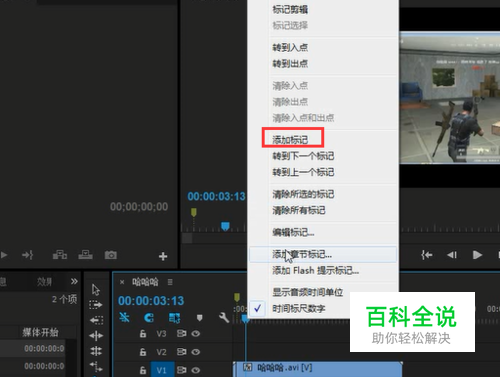Toggle nest sequence insert mode icon
Screen dimensions: 500x377
[x=125, y=317]
